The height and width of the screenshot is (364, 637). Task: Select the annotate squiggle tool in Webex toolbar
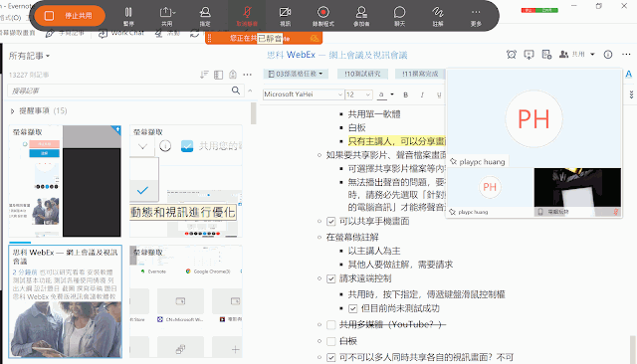coord(438,16)
